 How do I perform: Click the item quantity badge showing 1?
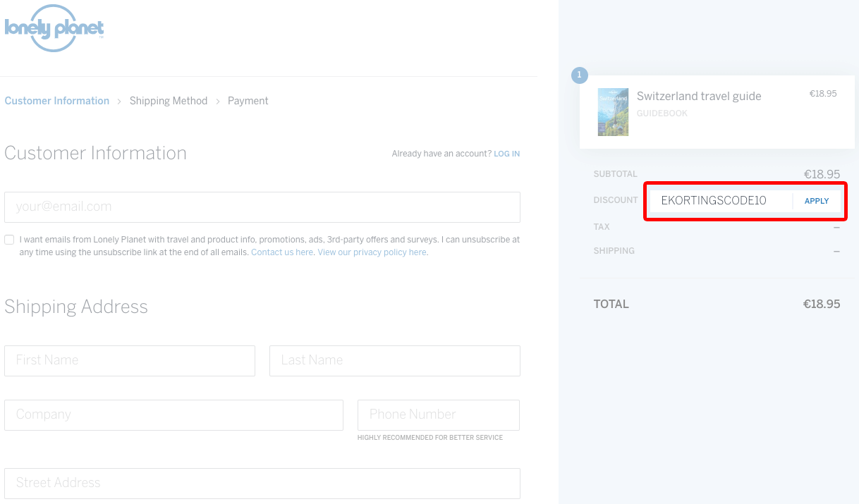click(x=580, y=75)
